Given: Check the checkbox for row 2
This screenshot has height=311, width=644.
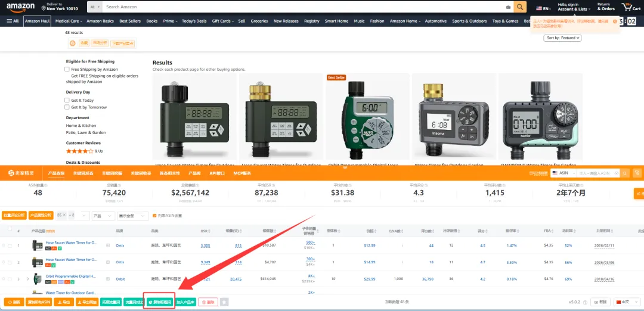Looking at the screenshot, I should tap(10, 263).
